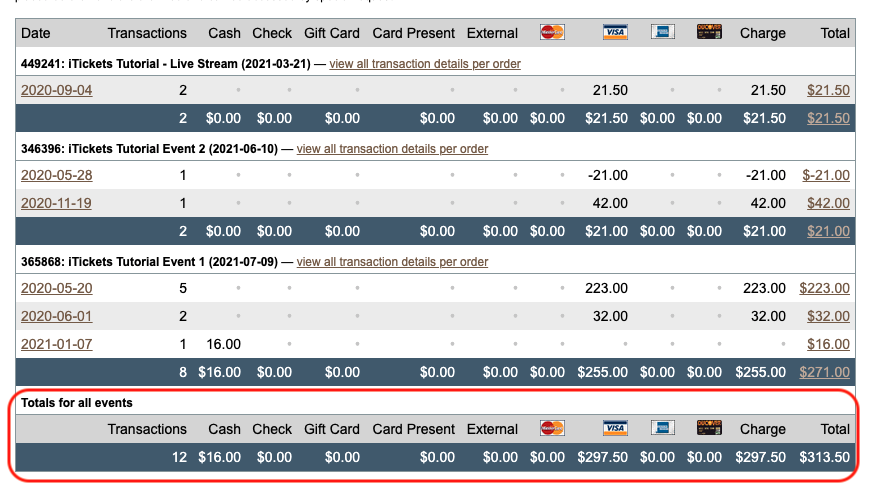Open the 2020-05-20 date link

(57, 288)
